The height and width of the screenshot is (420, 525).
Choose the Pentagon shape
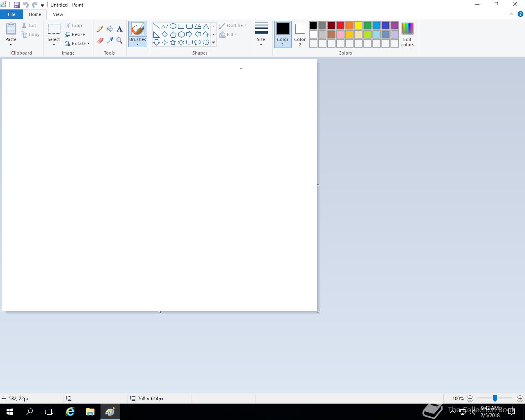tap(173, 34)
